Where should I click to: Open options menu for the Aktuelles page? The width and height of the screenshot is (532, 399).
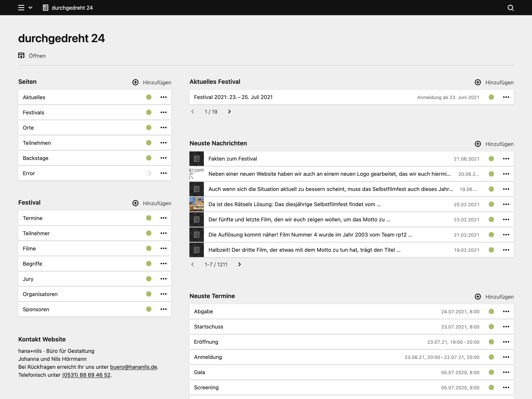tap(164, 97)
